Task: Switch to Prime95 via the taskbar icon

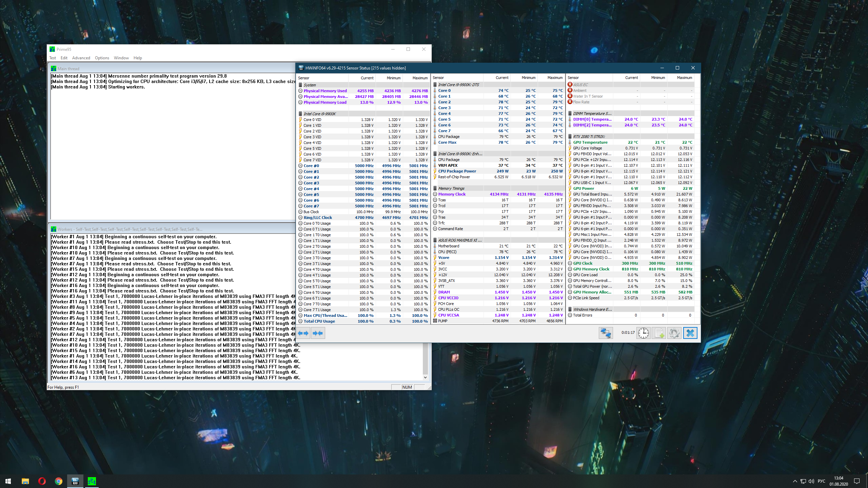Action: pyautogui.click(x=92, y=481)
